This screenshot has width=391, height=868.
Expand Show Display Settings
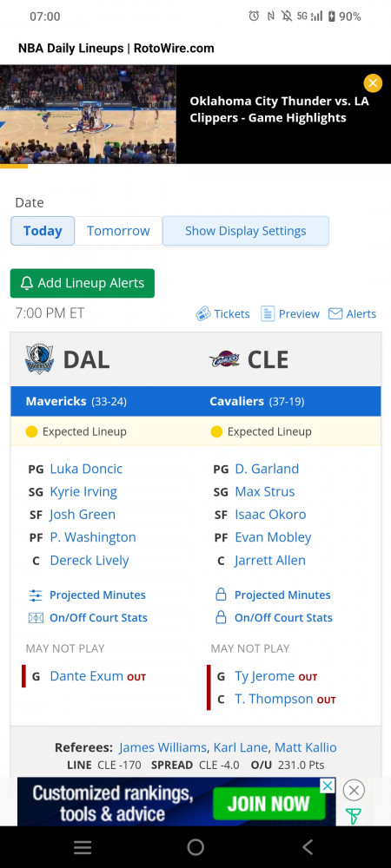(x=245, y=231)
